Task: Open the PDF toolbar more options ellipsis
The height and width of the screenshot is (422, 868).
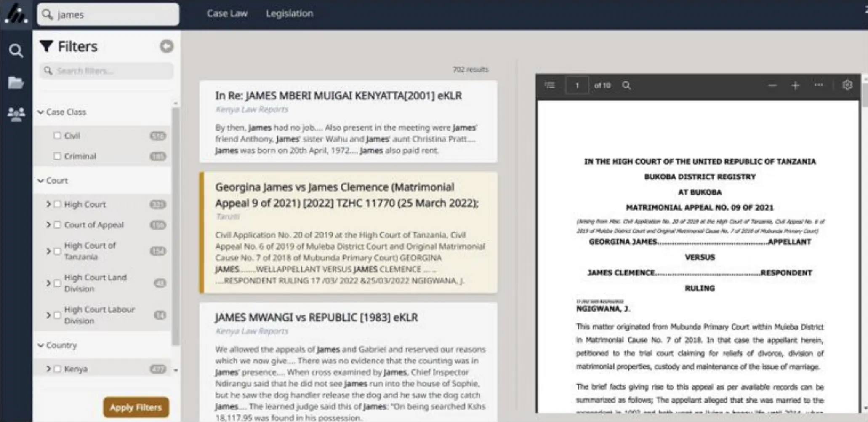Action: [x=819, y=85]
